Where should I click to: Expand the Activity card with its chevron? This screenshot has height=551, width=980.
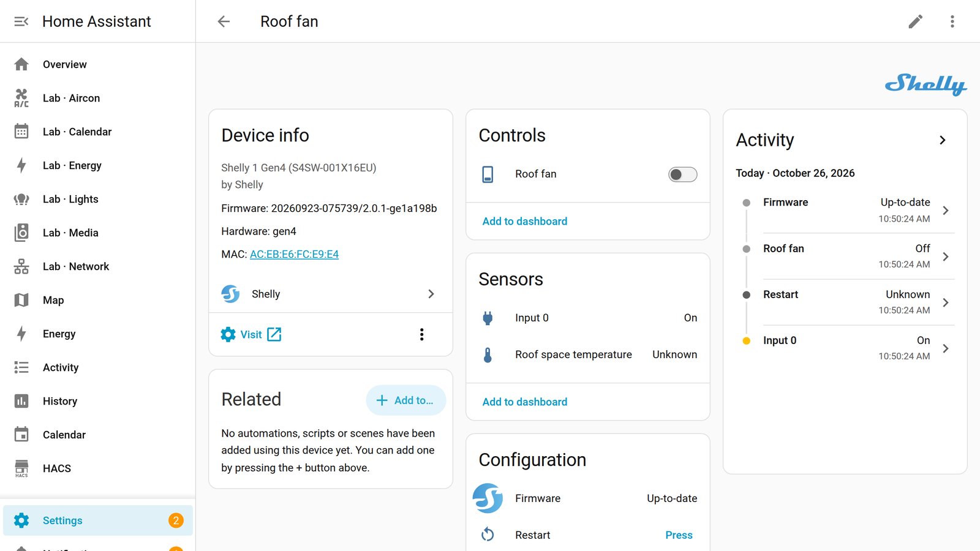(943, 140)
